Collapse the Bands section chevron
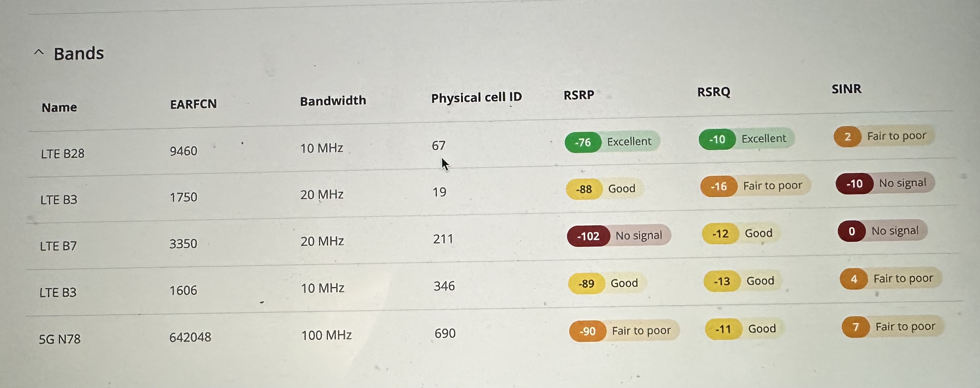980x388 pixels. coord(39,52)
